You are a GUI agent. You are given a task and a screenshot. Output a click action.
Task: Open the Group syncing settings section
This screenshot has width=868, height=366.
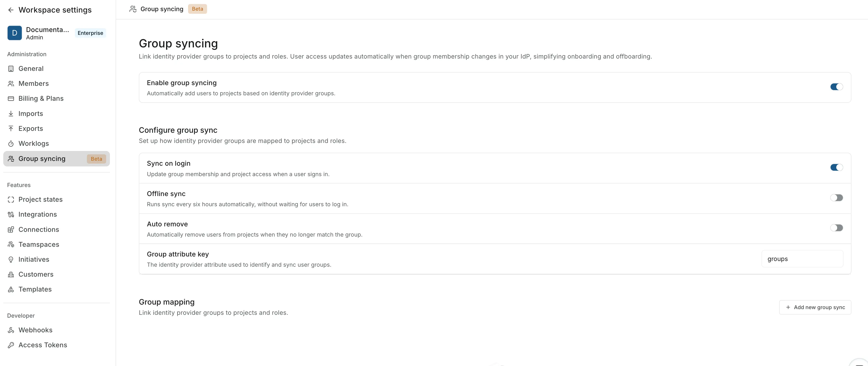(x=42, y=158)
